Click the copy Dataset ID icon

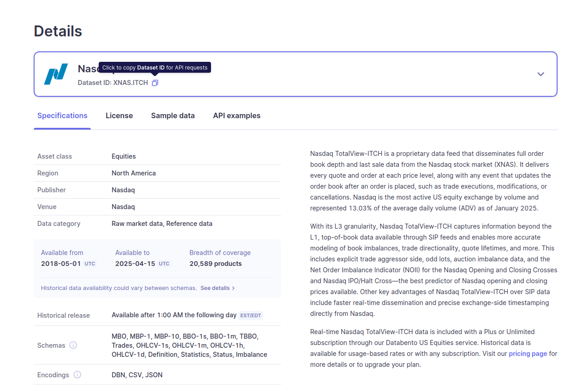point(155,83)
